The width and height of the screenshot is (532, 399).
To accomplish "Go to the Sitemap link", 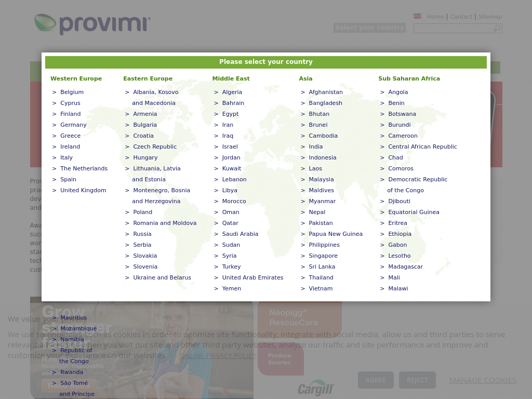I will [x=490, y=17].
